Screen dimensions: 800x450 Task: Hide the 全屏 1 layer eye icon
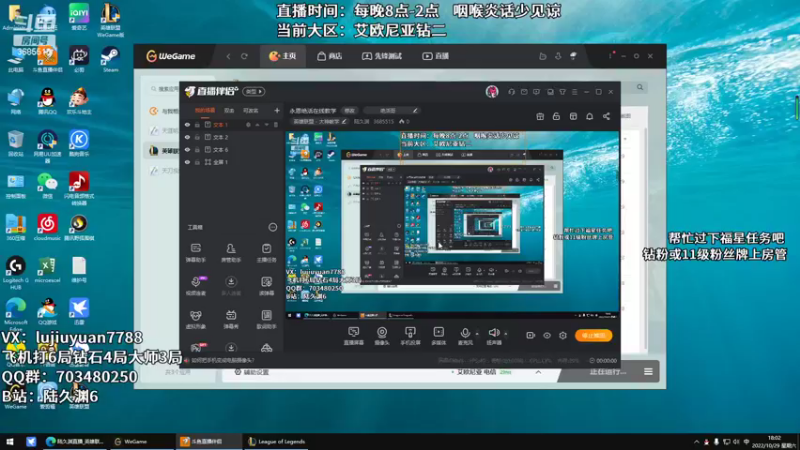tap(187, 162)
